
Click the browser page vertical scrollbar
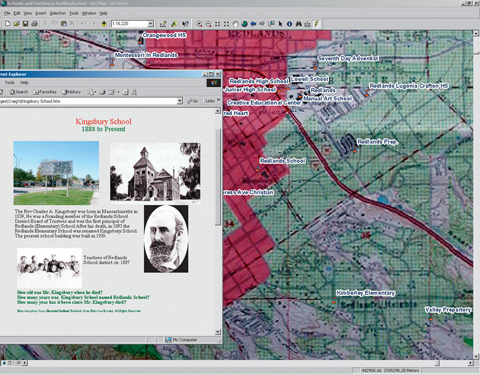pos(218,220)
